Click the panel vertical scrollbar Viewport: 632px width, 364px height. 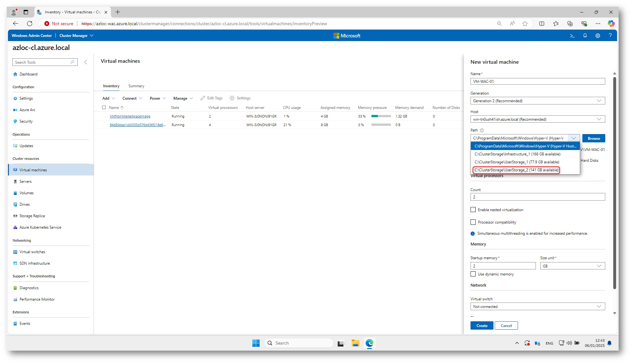[x=614, y=183]
